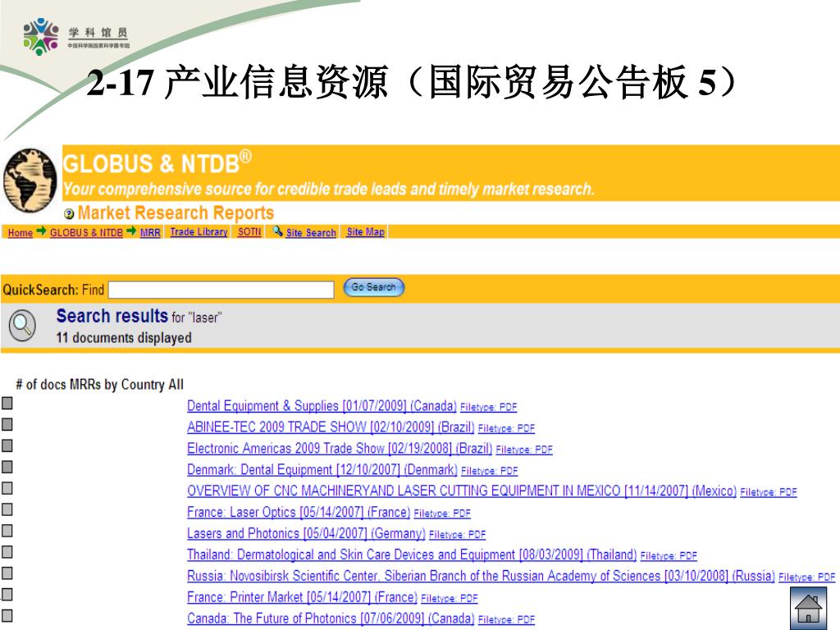The height and width of the screenshot is (630, 840).
Task: Click the subject librarian logo at top
Action: pyautogui.click(x=76, y=36)
